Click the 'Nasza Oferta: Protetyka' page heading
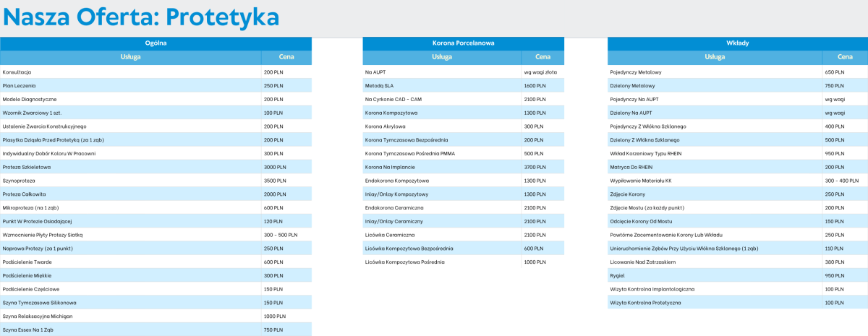The height and width of the screenshot is (336, 868). (140, 16)
